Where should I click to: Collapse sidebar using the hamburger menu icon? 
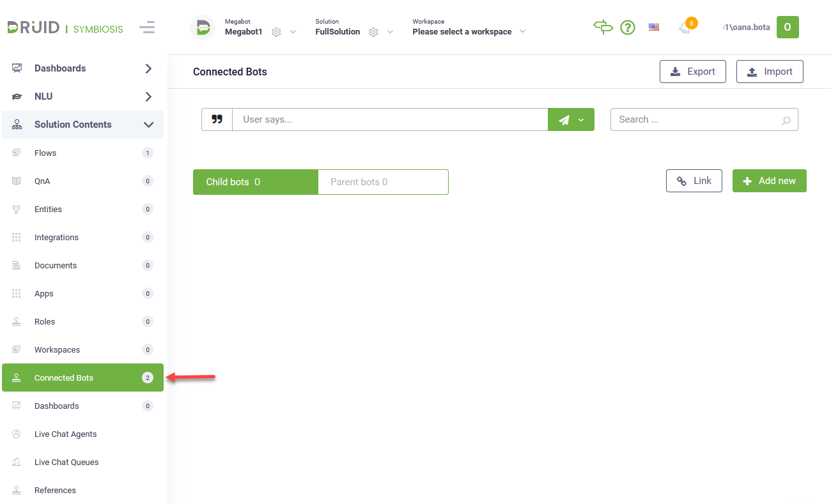(x=147, y=27)
